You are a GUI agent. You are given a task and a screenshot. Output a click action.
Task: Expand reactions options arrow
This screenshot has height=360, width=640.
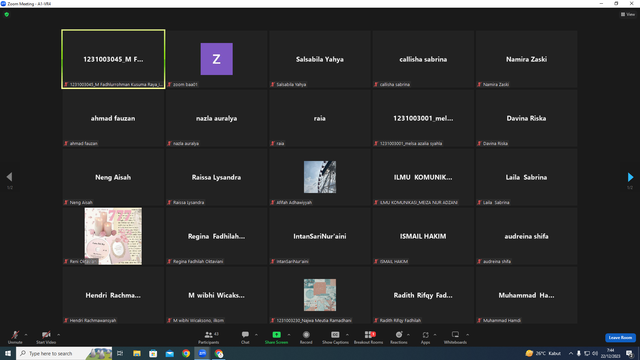[408, 335]
